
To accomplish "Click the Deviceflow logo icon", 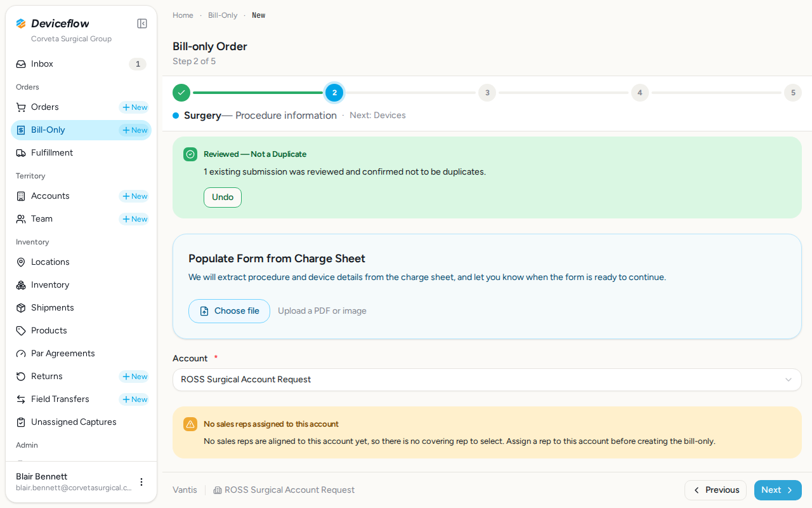I will pyautogui.click(x=21, y=23).
